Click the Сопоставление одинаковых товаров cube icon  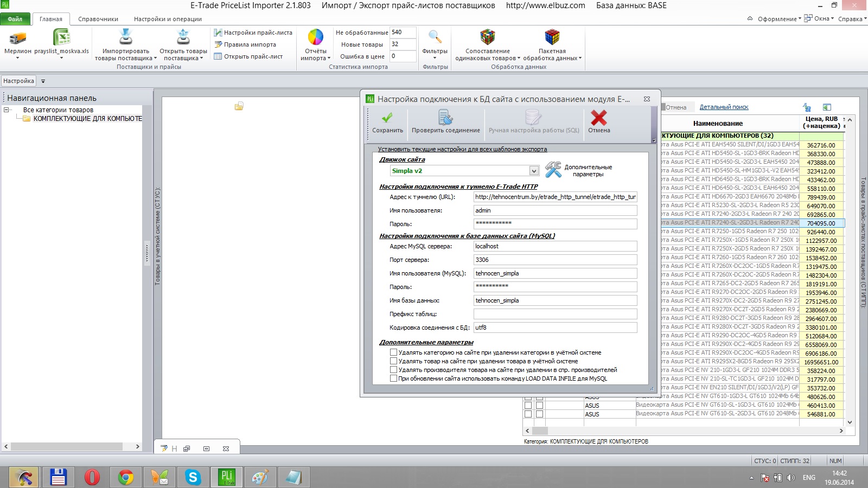tap(488, 37)
